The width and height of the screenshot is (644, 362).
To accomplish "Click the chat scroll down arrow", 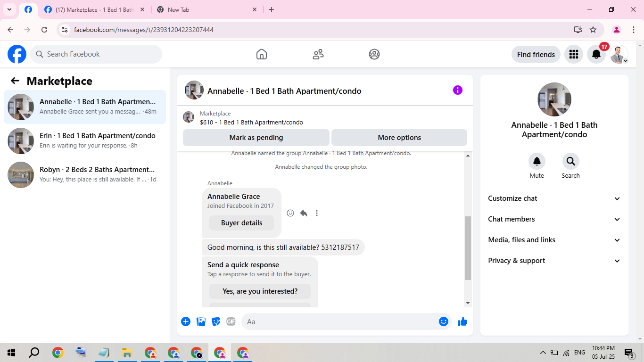I will point(468,303).
